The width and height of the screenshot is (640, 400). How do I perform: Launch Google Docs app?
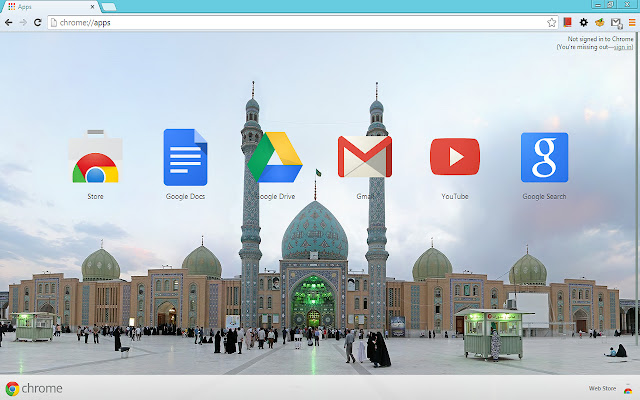click(x=185, y=159)
